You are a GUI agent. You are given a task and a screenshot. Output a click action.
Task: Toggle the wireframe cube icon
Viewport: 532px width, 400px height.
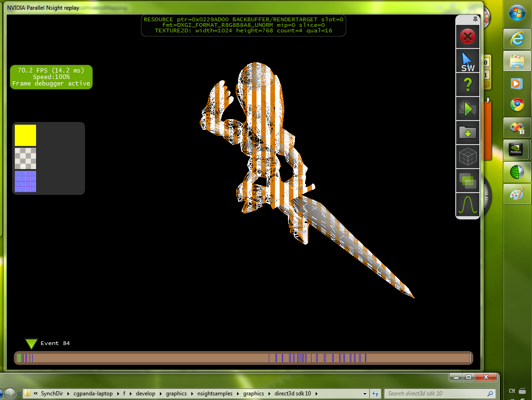[468, 157]
